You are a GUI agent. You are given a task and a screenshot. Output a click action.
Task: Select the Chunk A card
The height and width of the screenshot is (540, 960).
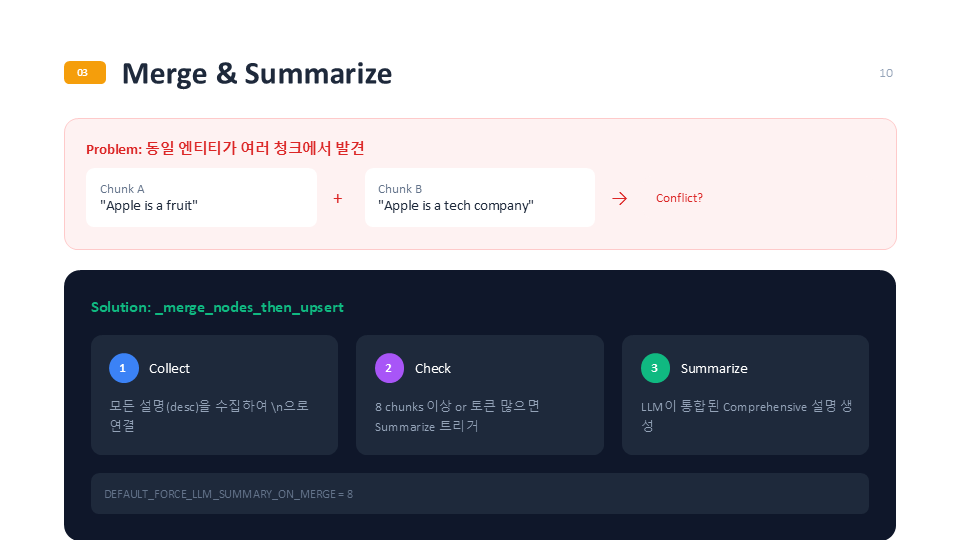pos(201,198)
